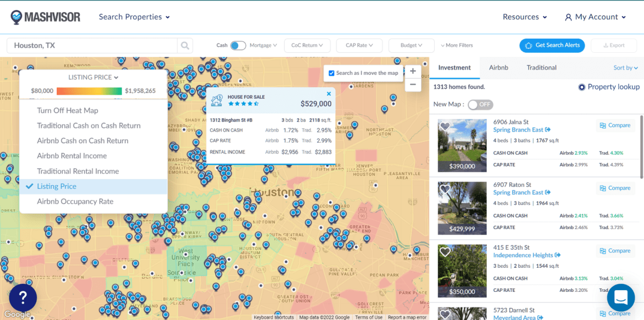Save 6906 Jalna St with the heart icon
Viewport: 644px width, 320px height.
click(445, 126)
